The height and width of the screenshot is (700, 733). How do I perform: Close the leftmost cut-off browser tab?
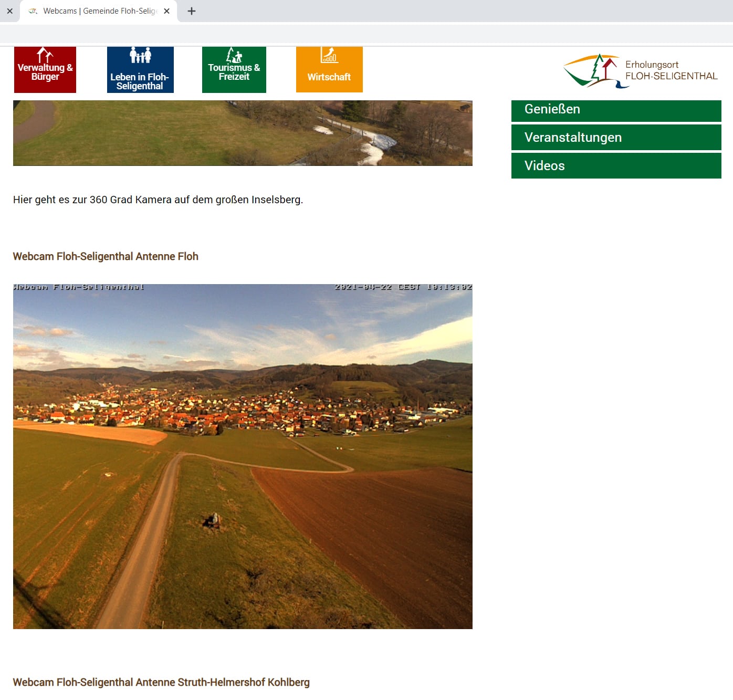[x=9, y=11]
